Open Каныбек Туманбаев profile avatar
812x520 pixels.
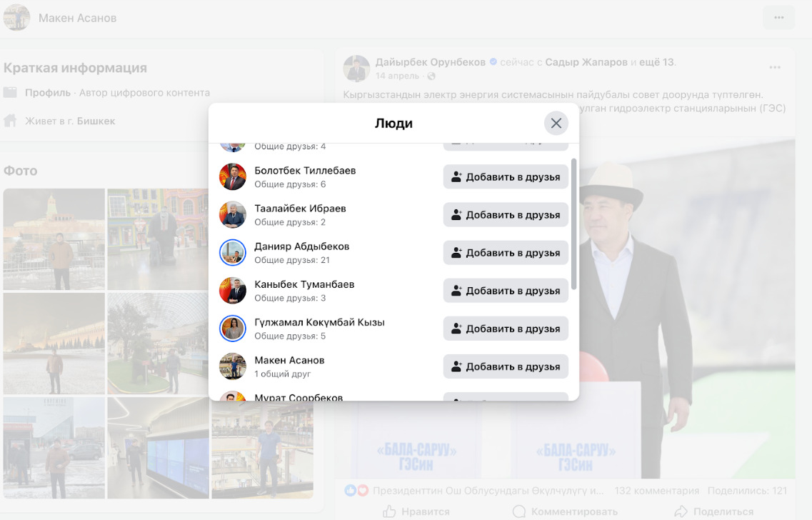point(233,290)
